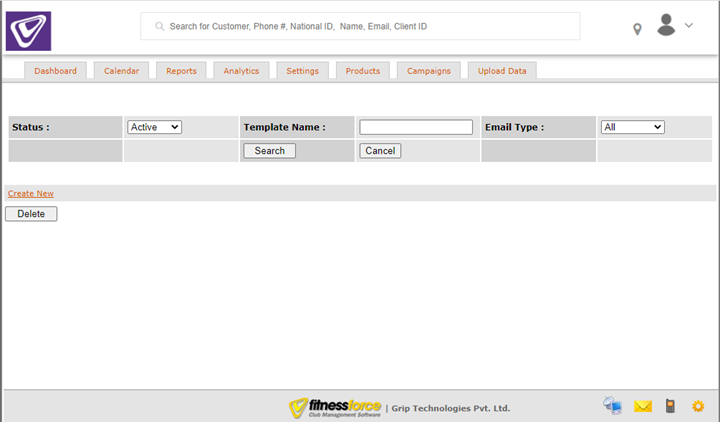Click the footer network computers icon
Screen dimensions: 720x422
[x=613, y=405]
